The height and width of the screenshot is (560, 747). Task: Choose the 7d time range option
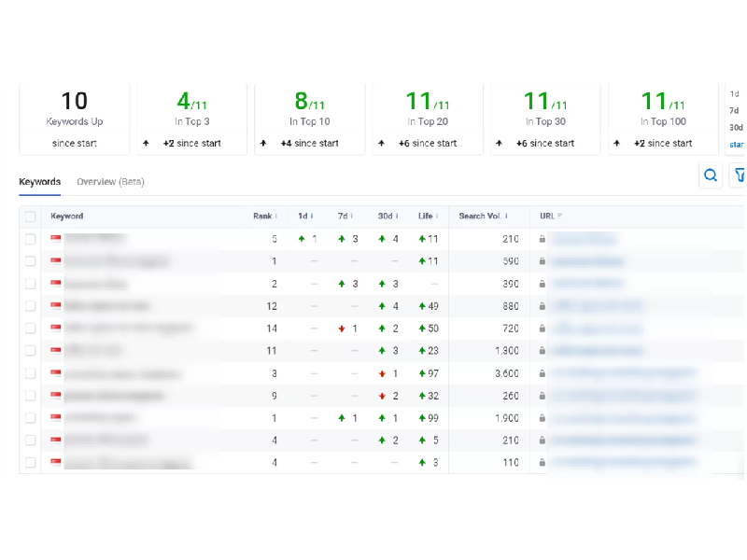point(736,110)
